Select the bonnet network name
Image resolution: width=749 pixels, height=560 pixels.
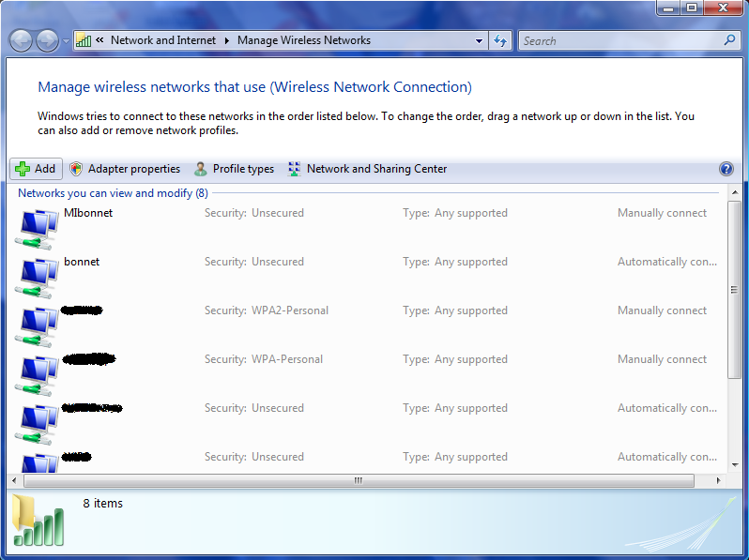click(82, 262)
